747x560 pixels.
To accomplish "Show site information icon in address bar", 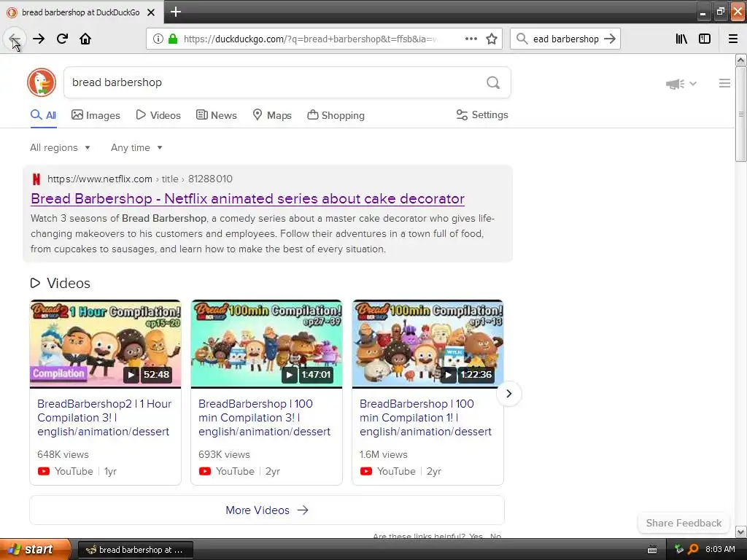I will [158, 39].
